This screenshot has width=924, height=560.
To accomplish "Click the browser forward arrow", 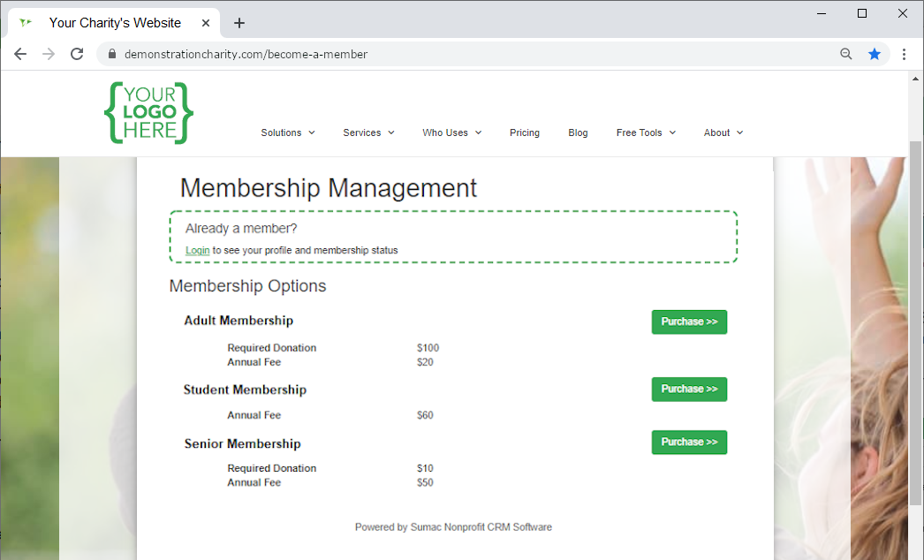I will click(x=49, y=54).
